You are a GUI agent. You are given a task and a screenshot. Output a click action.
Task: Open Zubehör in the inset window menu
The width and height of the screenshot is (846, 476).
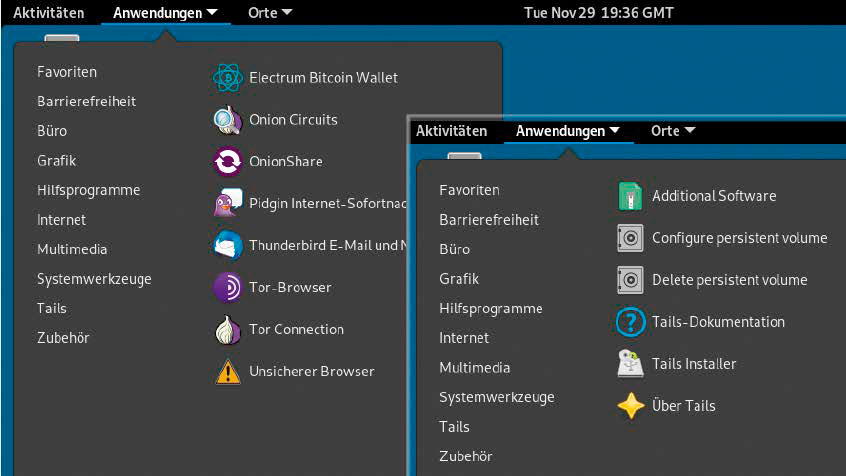pos(466,456)
